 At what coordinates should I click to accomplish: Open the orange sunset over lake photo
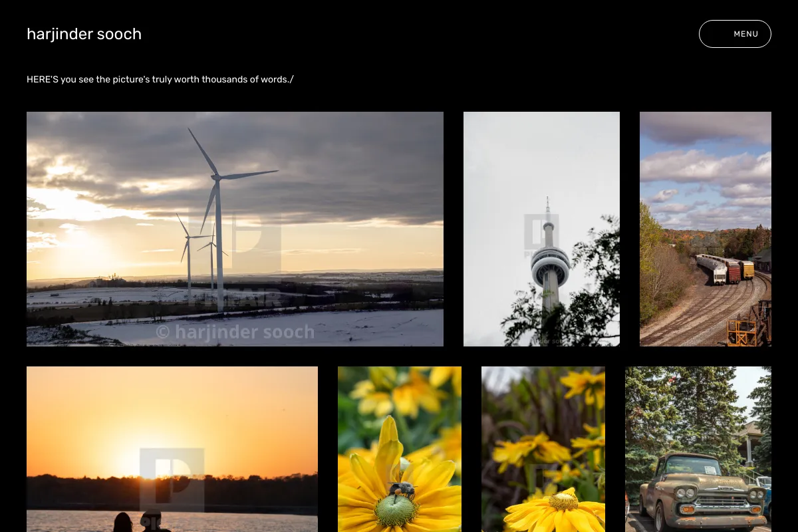172,449
